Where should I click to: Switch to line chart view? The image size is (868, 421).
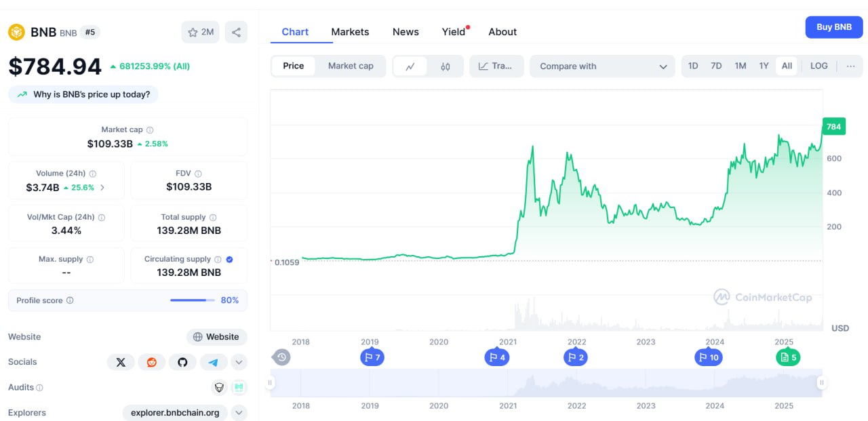tap(410, 66)
